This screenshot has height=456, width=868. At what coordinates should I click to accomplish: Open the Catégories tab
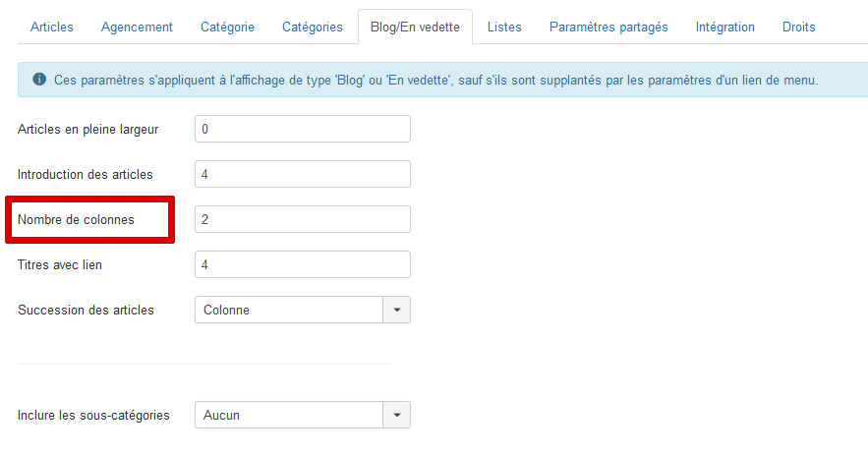coord(313,28)
